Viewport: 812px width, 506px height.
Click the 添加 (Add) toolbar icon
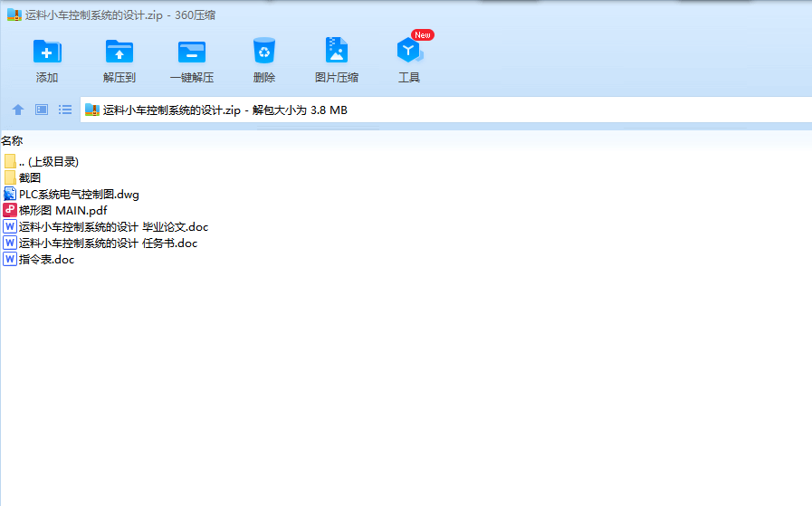(x=47, y=52)
